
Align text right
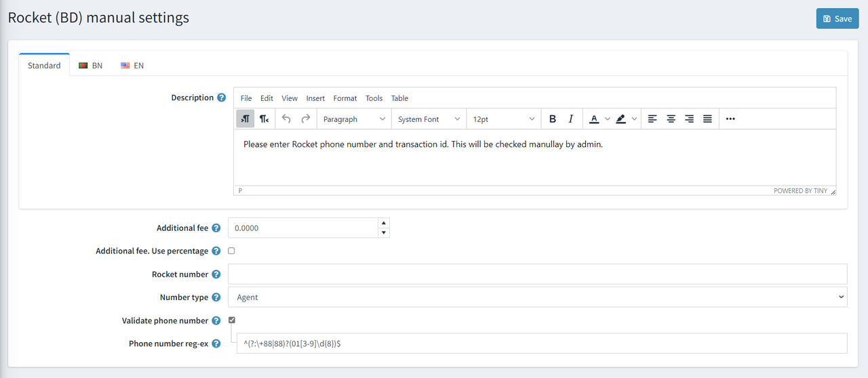pos(689,119)
